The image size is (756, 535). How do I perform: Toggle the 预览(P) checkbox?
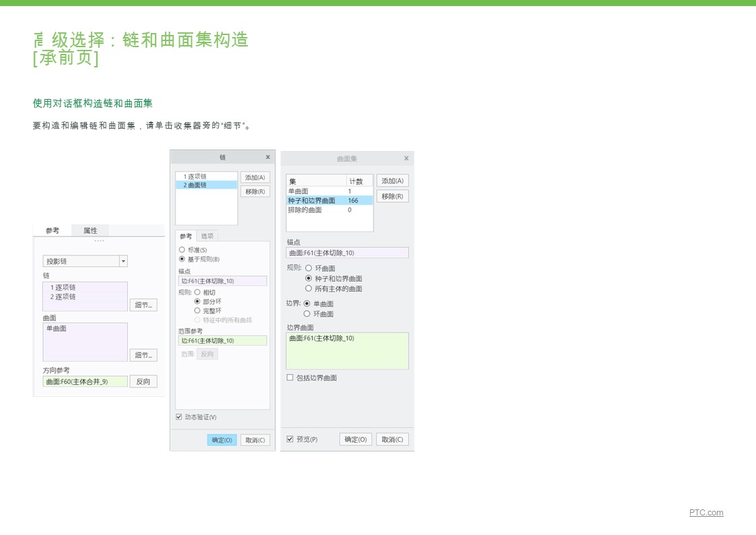coord(289,439)
